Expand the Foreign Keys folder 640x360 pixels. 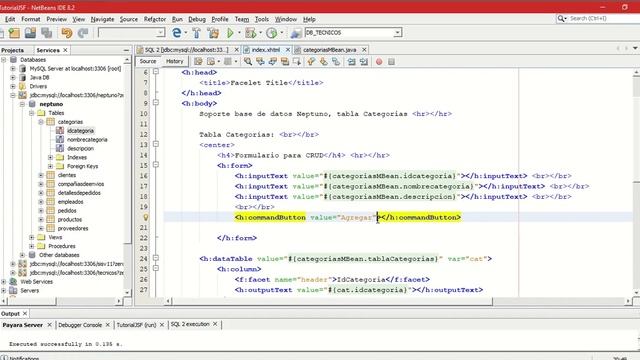50,167
